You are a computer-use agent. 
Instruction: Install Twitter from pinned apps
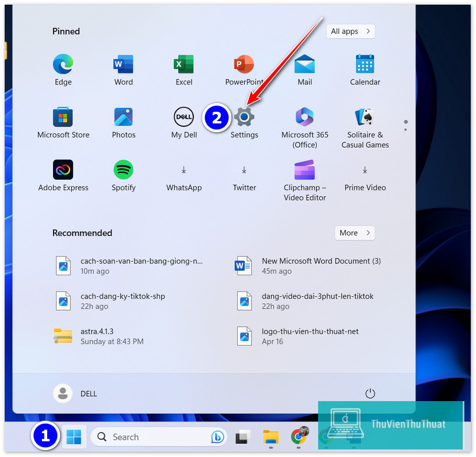click(244, 178)
